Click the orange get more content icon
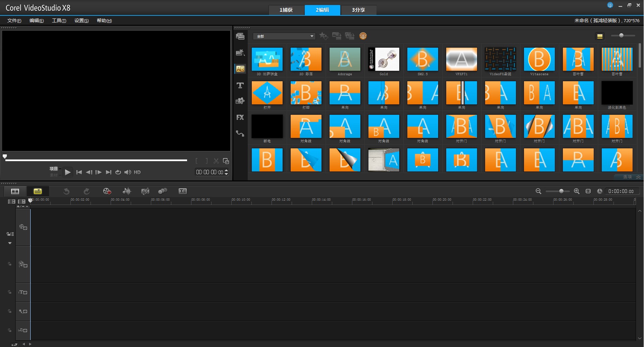The width and height of the screenshot is (644, 347). pos(363,36)
